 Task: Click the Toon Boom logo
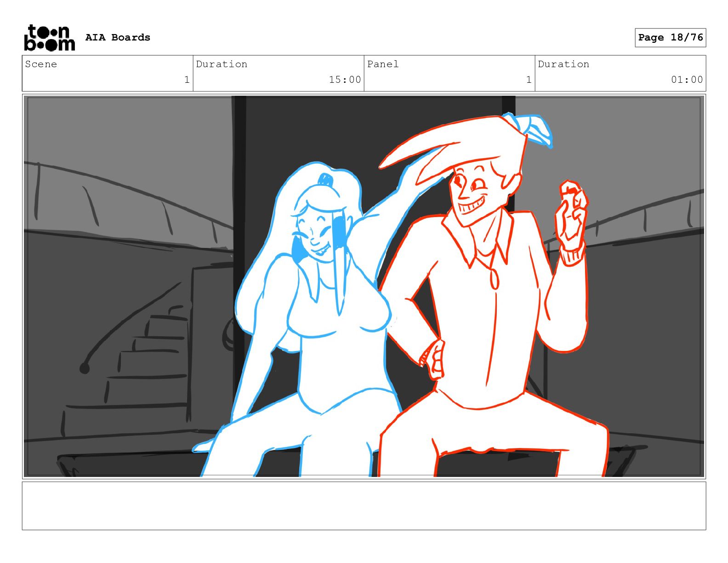pyautogui.click(x=49, y=38)
